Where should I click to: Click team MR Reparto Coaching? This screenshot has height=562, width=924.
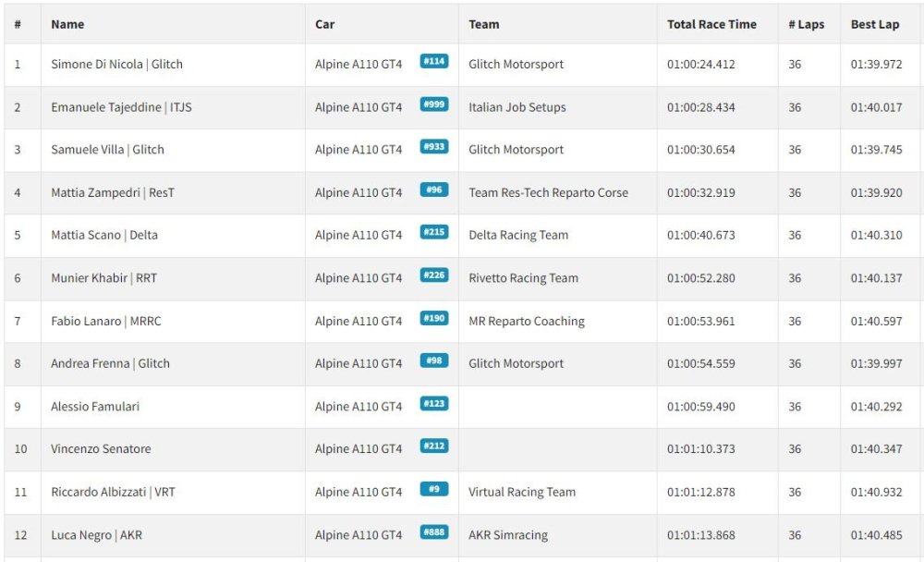click(527, 322)
